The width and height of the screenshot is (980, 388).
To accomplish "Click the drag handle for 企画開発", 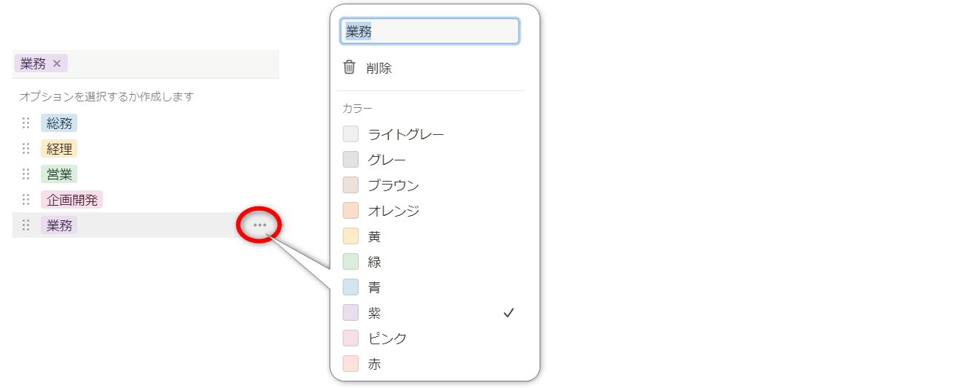I will (26, 200).
